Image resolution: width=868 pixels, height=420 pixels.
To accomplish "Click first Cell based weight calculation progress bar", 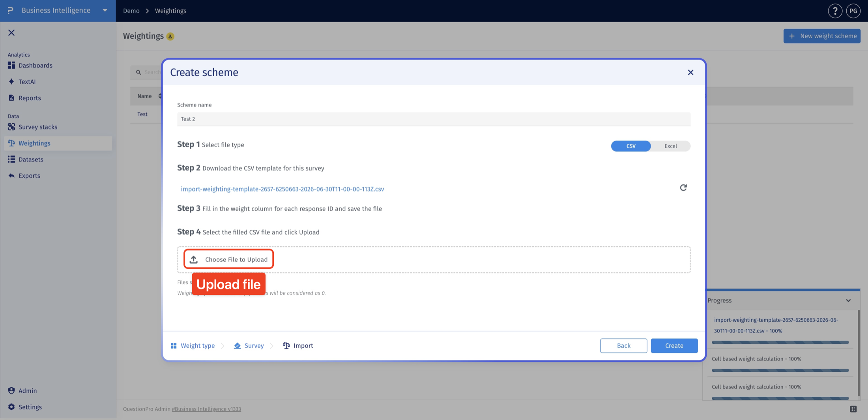I will tap(780, 370).
